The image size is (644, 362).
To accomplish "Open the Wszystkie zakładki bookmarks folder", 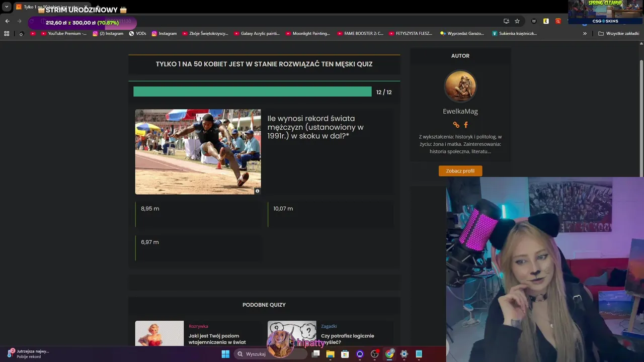I will [619, 34].
